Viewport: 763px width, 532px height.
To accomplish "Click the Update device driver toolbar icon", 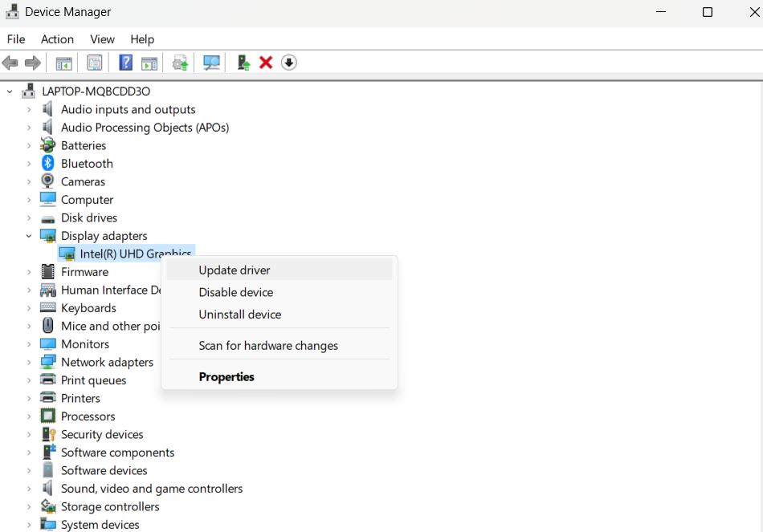I will [181, 63].
